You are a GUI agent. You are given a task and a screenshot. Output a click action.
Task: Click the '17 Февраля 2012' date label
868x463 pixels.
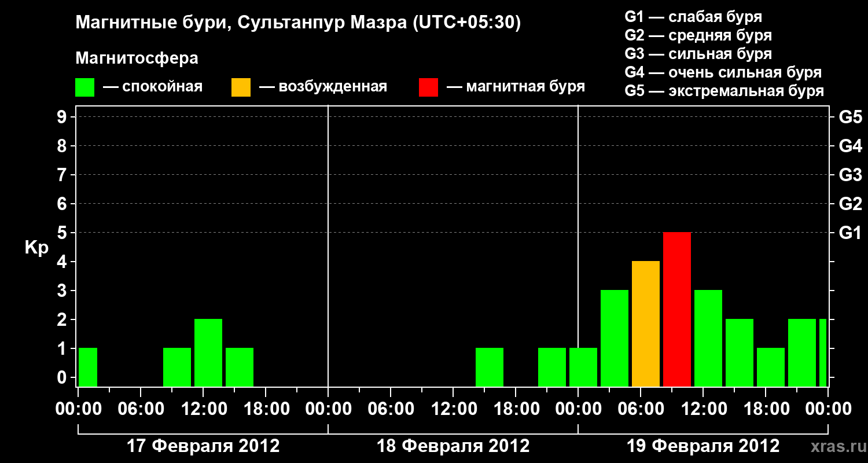203,446
